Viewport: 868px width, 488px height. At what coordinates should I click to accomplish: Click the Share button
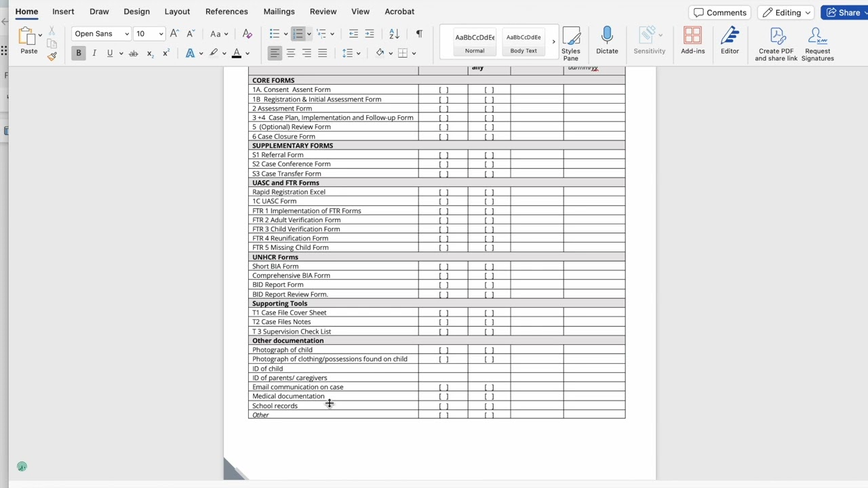[844, 12]
